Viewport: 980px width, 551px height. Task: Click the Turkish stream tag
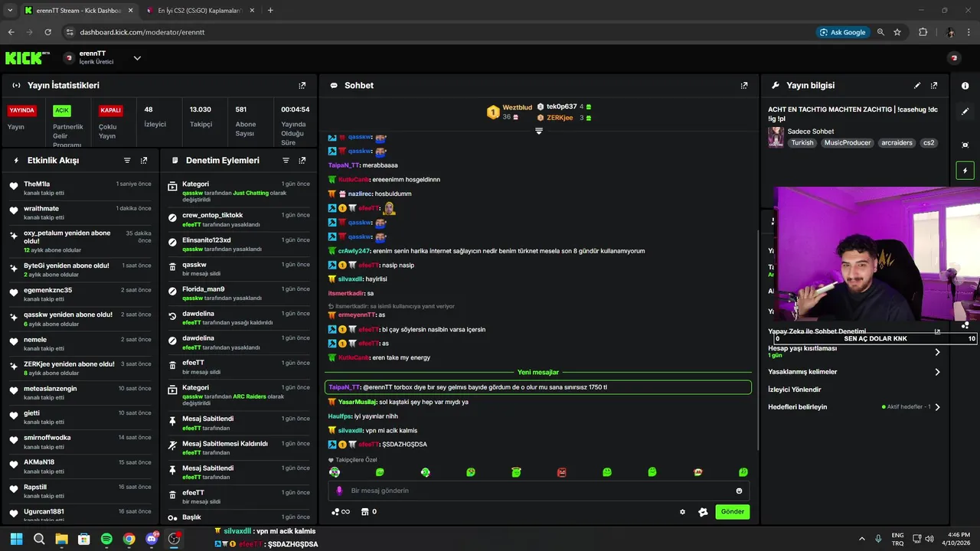point(802,143)
